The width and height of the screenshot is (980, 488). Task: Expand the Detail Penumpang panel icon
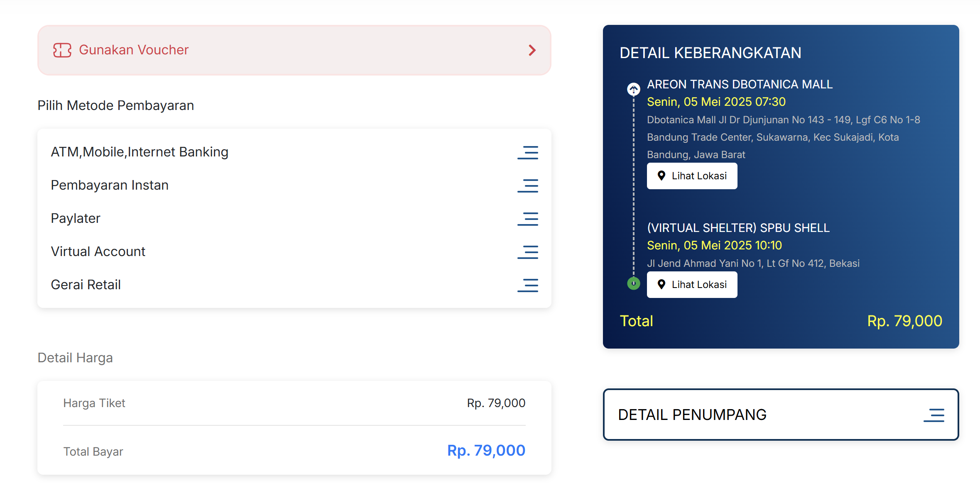coord(934,415)
